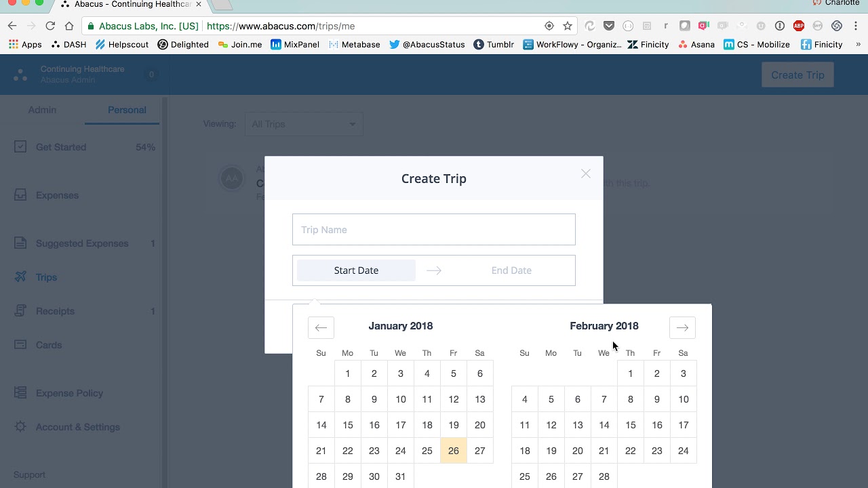Close the Create Trip dialog
Image resolution: width=868 pixels, height=488 pixels.
tap(586, 174)
